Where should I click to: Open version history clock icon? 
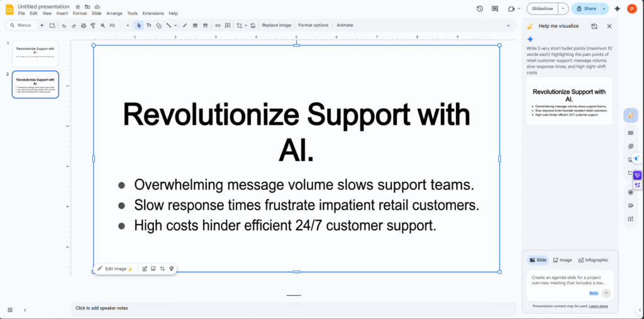point(480,9)
